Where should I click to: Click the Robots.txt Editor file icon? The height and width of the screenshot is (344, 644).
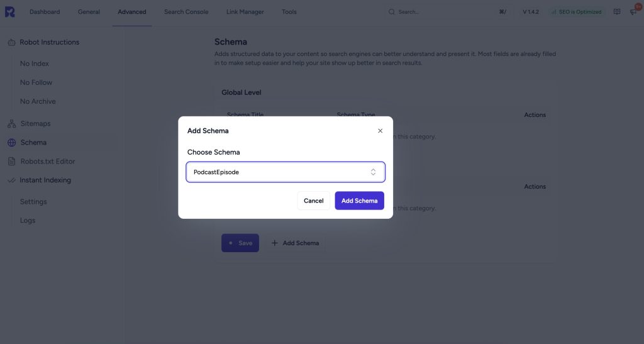(x=11, y=162)
